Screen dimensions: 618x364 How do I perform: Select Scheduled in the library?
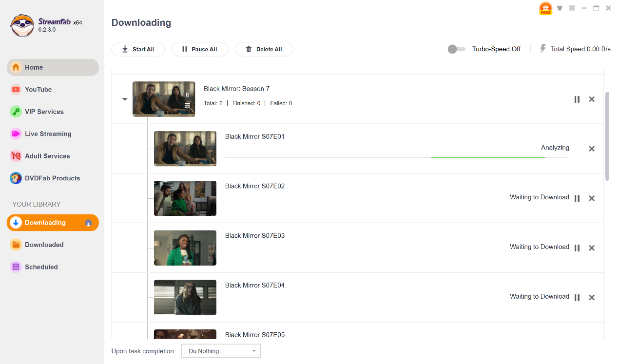(x=53, y=267)
